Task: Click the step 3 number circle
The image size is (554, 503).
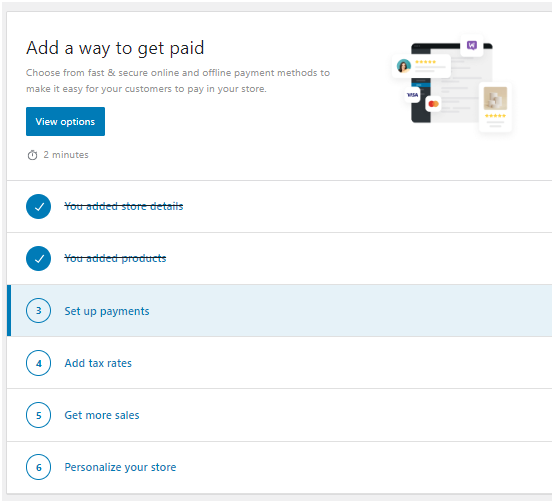Action: pos(39,310)
